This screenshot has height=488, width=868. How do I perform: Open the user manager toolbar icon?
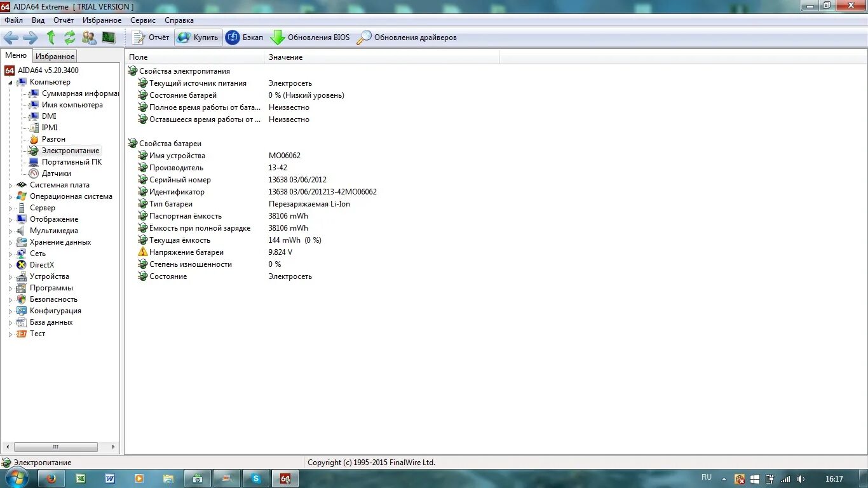pos(89,37)
